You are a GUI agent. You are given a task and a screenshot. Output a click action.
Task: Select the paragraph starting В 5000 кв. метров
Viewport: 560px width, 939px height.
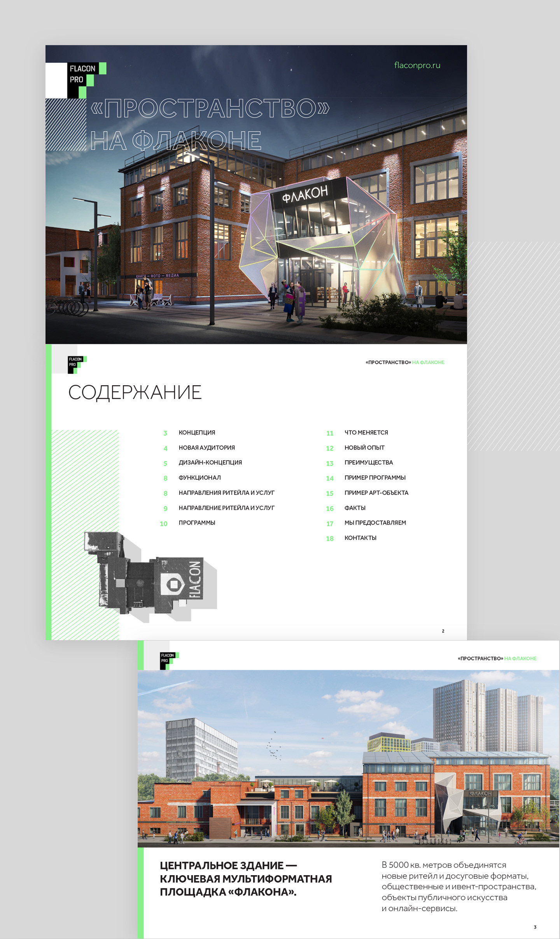[459, 886]
